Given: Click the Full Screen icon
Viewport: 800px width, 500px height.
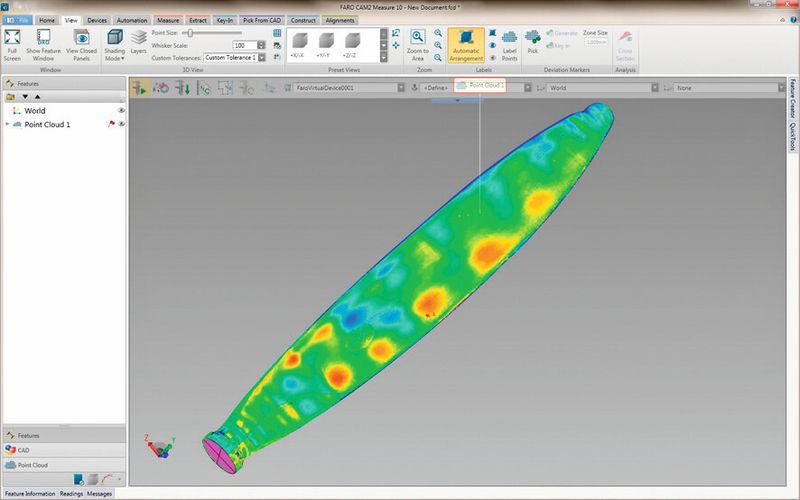Looking at the screenshot, I should pos(12,37).
